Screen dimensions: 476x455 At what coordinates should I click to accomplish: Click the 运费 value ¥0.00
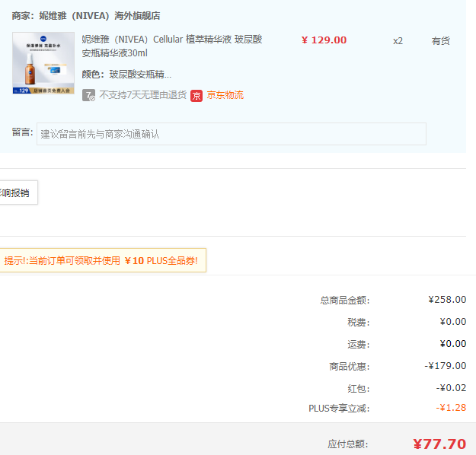pyautogui.click(x=453, y=344)
